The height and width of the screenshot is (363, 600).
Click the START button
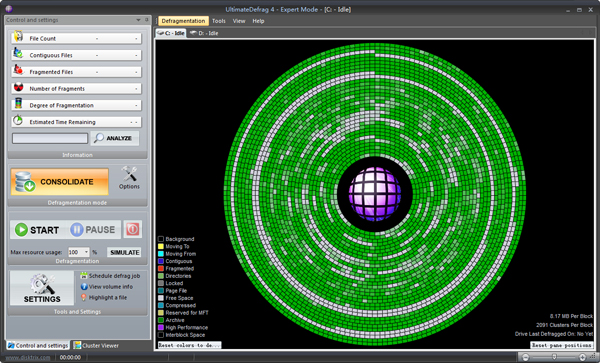(x=38, y=230)
